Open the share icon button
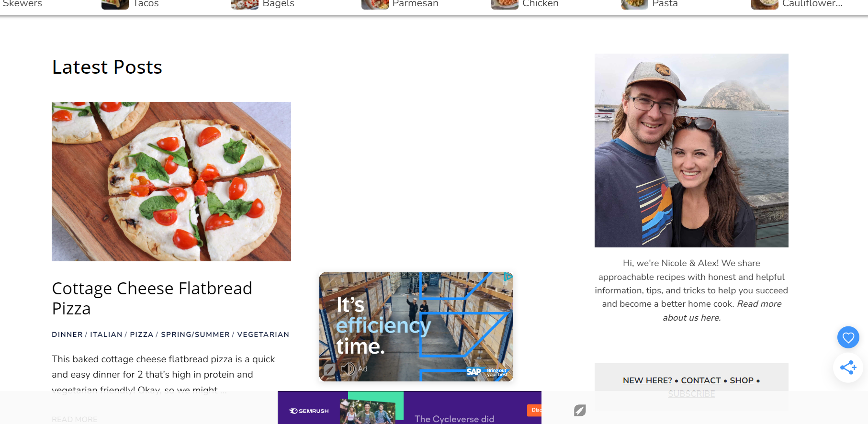This screenshot has width=868, height=424. [x=848, y=368]
